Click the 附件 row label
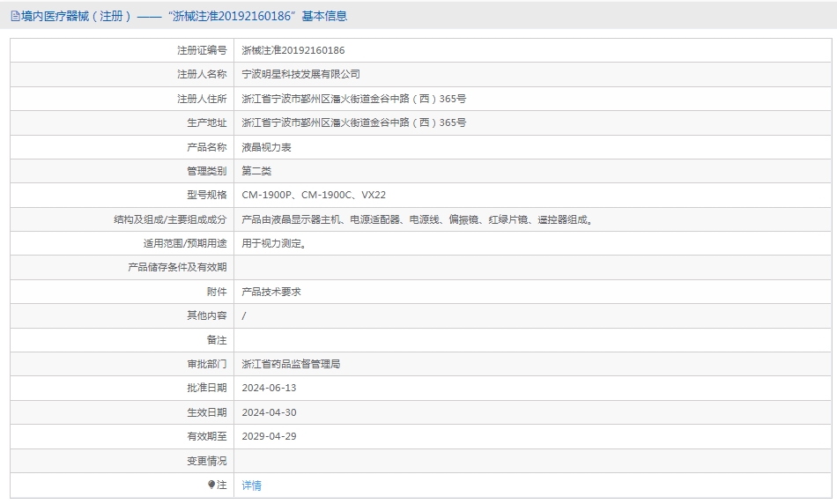837x504 pixels. coord(217,292)
